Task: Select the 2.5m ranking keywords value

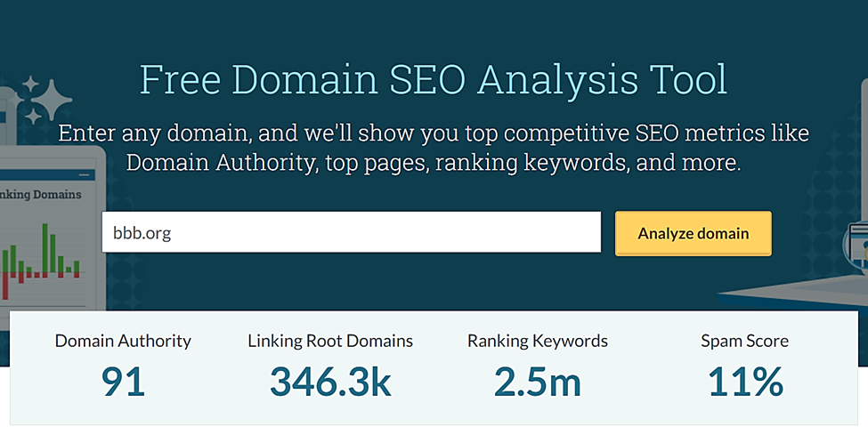Action: [537, 382]
